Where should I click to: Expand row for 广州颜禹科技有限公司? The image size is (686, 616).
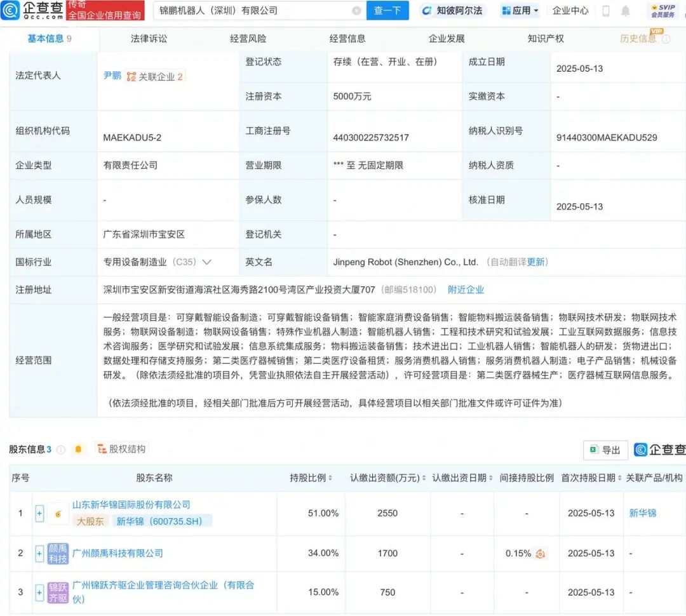tap(39, 553)
